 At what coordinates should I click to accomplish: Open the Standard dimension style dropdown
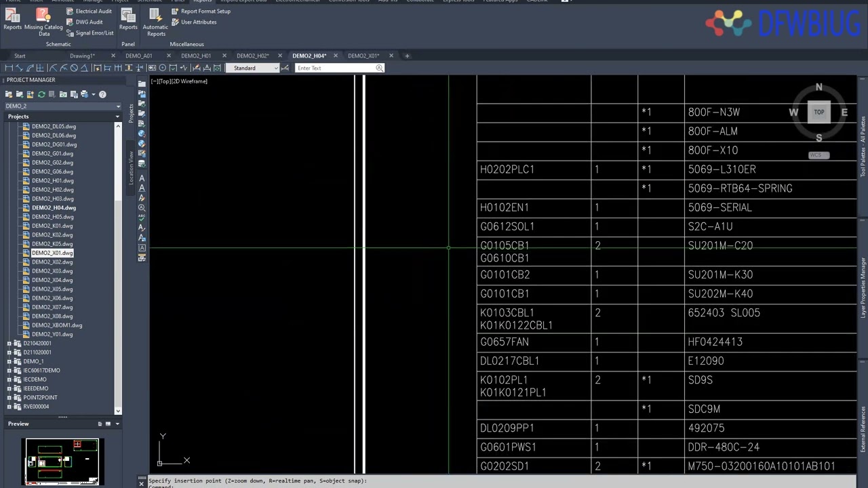coord(254,68)
